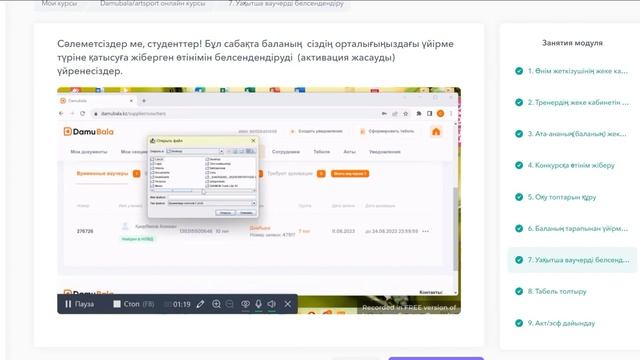Click Damubala/artsport онлайн курсы breadcrumb
The width and height of the screenshot is (640, 360).
[153, 3]
